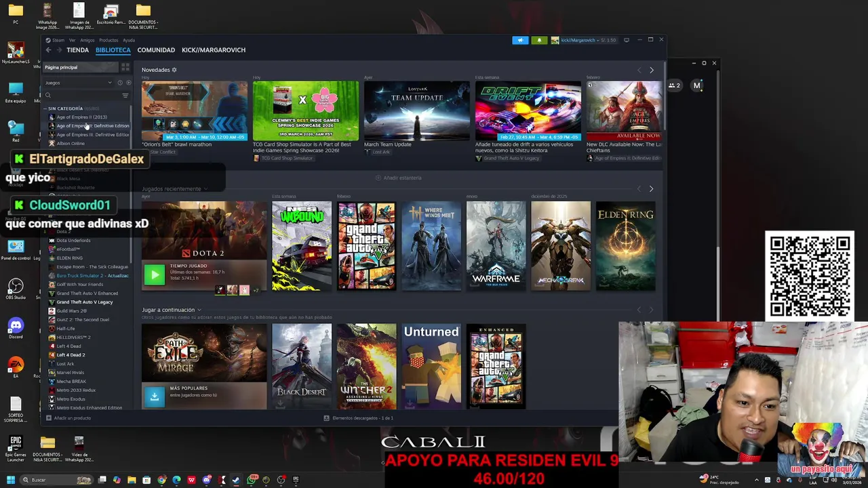Image resolution: width=868 pixels, height=488 pixels.
Task: Open the Juegos library filter dropdown
Action: click(79, 83)
